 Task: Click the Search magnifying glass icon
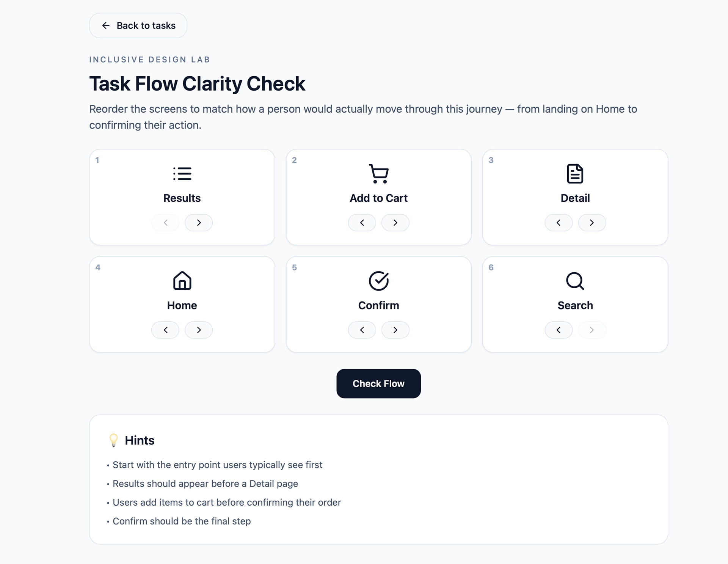pyautogui.click(x=575, y=281)
